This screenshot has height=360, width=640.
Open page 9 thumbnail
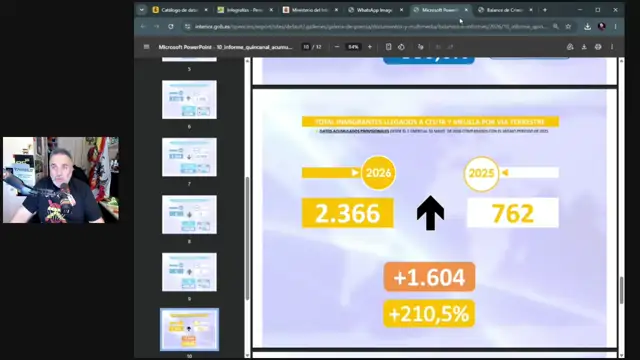coord(189,272)
